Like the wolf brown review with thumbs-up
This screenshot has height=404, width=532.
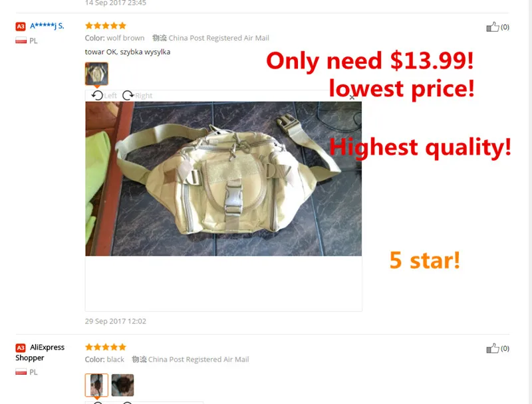(493, 27)
